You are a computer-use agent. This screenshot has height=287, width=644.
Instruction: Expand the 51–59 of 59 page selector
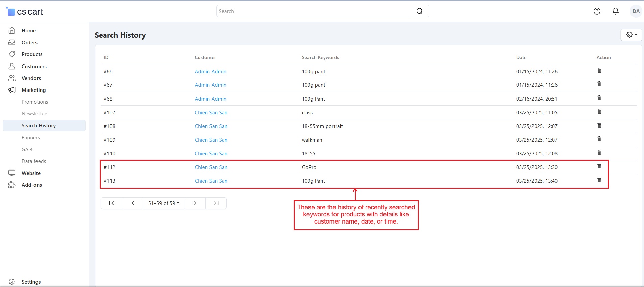pos(164,203)
